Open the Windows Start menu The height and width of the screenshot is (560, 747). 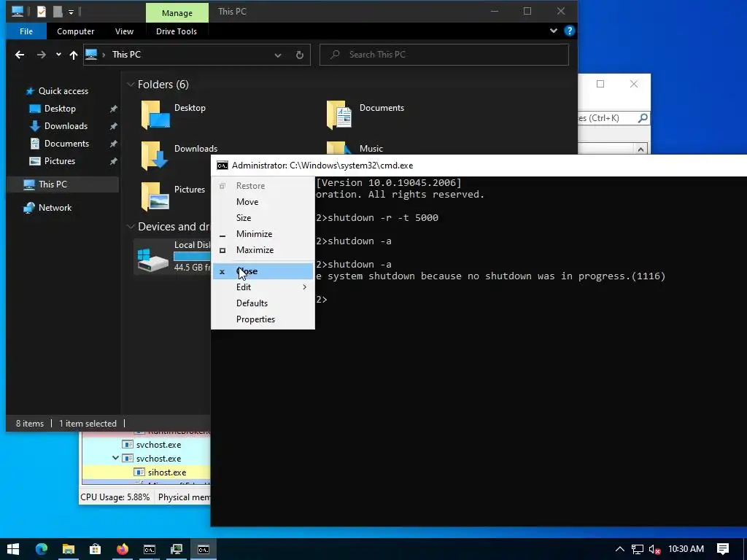[x=13, y=549]
